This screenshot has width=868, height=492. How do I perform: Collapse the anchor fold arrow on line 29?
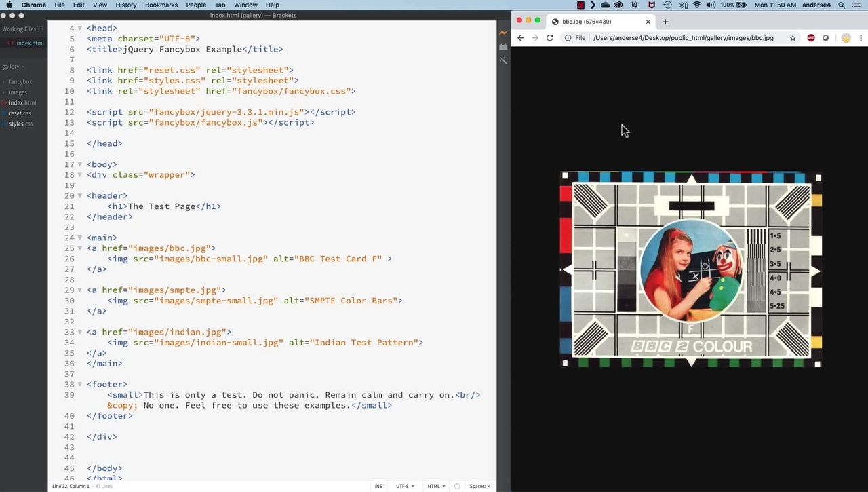[80, 290]
